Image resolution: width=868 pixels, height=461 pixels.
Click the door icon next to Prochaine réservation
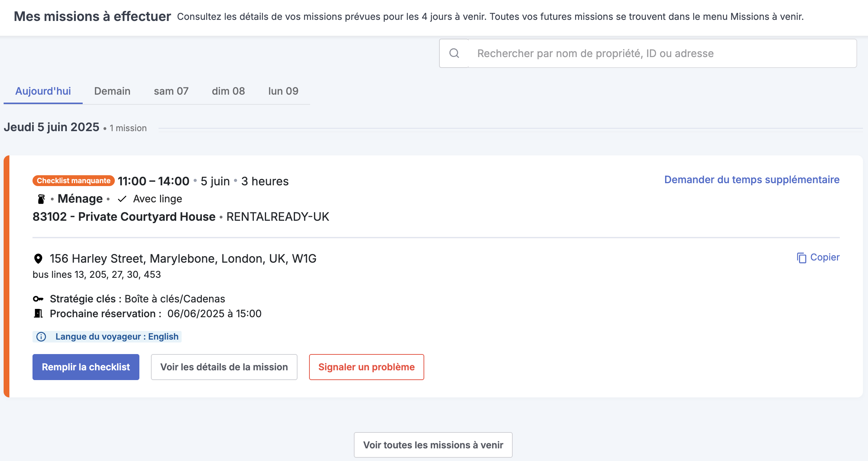[x=38, y=313]
